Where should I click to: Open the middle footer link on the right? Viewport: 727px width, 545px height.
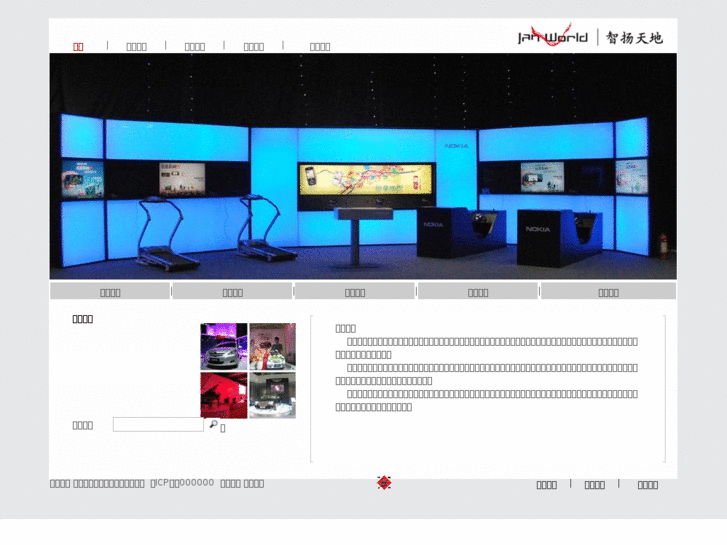click(x=594, y=485)
